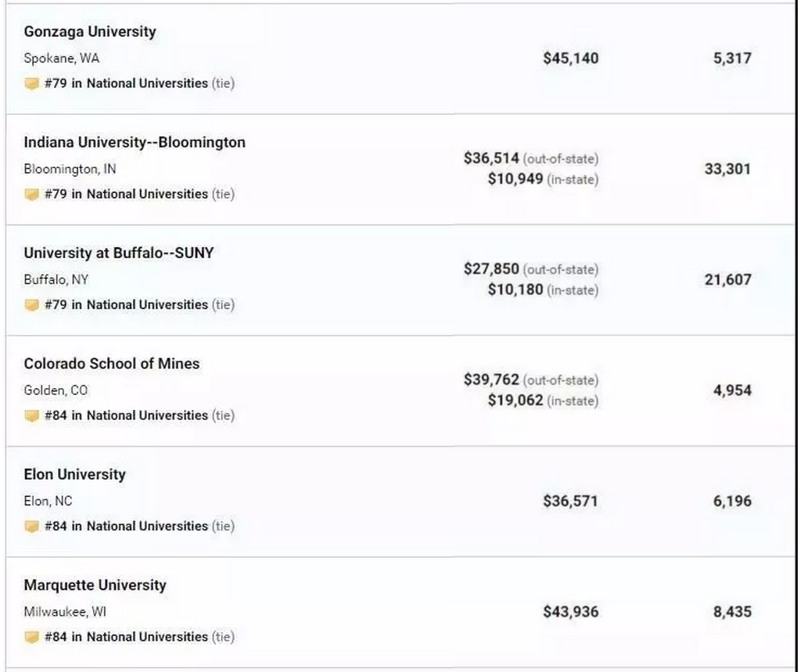Click Elon's #84 in National Universities ranking
Screen dimensions: 804x672
pos(126,526)
